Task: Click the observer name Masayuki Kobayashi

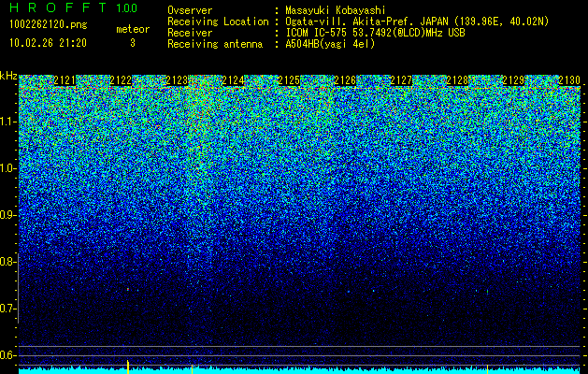Action: coord(336,10)
